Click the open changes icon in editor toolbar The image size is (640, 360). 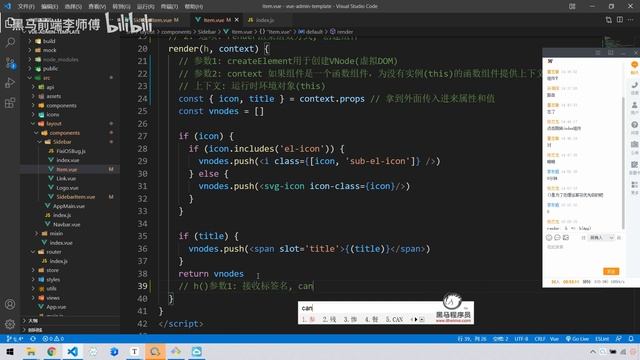point(609,20)
